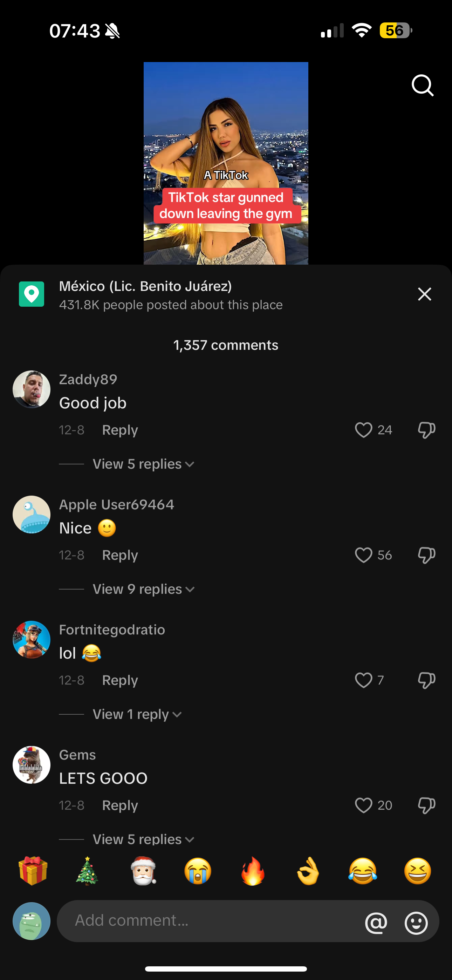This screenshot has width=452, height=980.
Task: Tap the search magnifier icon
Action: 423,85
